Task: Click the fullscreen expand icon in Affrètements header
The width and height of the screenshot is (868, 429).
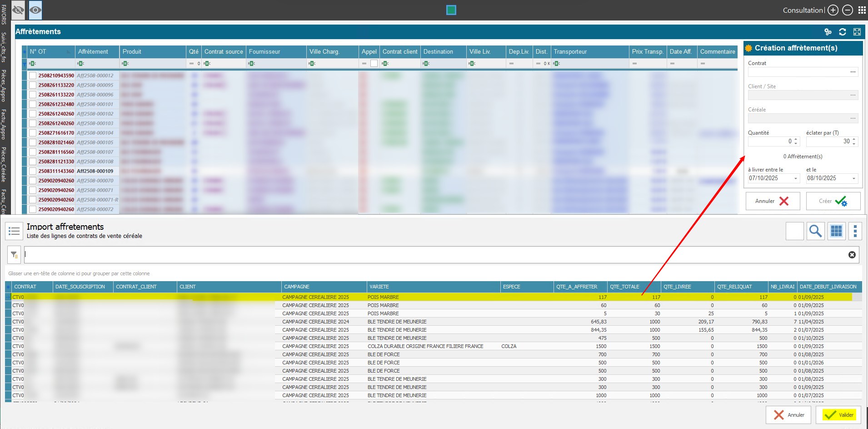Action: pos(857,32)
